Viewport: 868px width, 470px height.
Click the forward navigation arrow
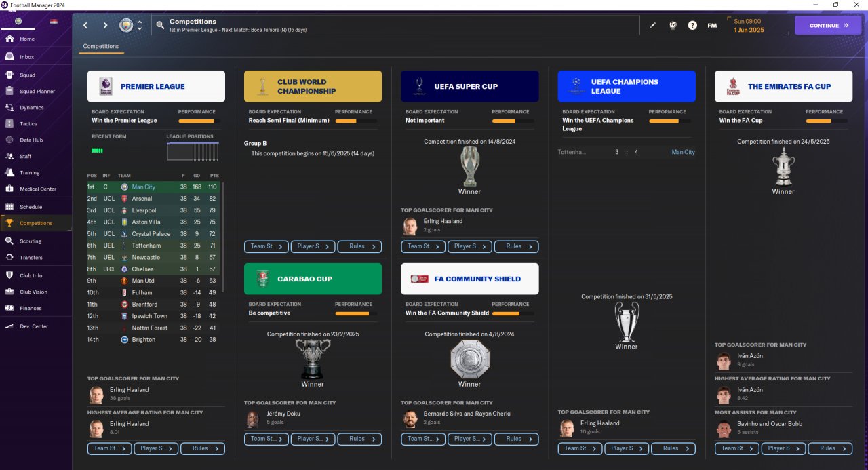[x=105, y=25]
